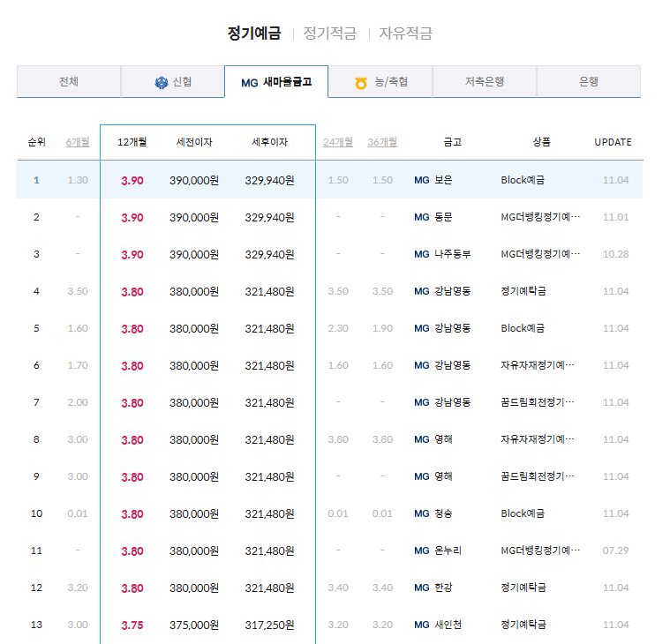Click MG더뱅킹정기예 product in rank 2 row
This screenshot has height=644, width=670.
[x=540, y=217]
